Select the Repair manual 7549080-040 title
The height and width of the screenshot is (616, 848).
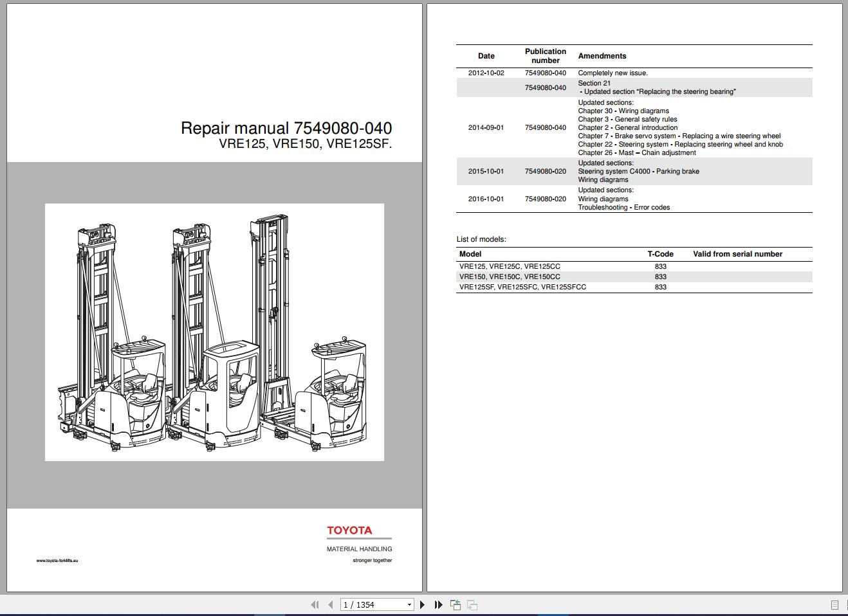tap(286, 128)
